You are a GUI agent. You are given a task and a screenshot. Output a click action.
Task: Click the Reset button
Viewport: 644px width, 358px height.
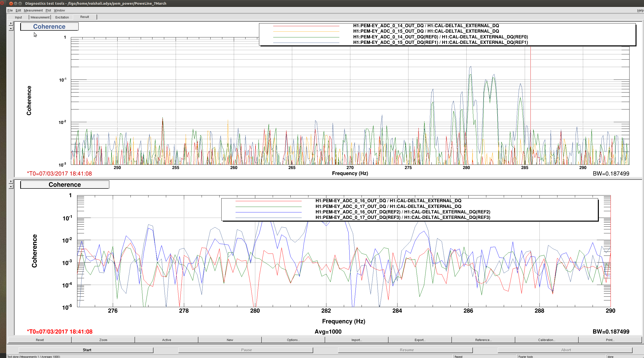point(40,340)
